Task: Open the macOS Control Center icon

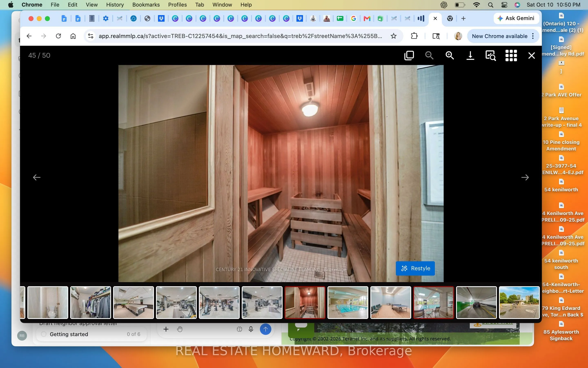Action: (504, 5)
